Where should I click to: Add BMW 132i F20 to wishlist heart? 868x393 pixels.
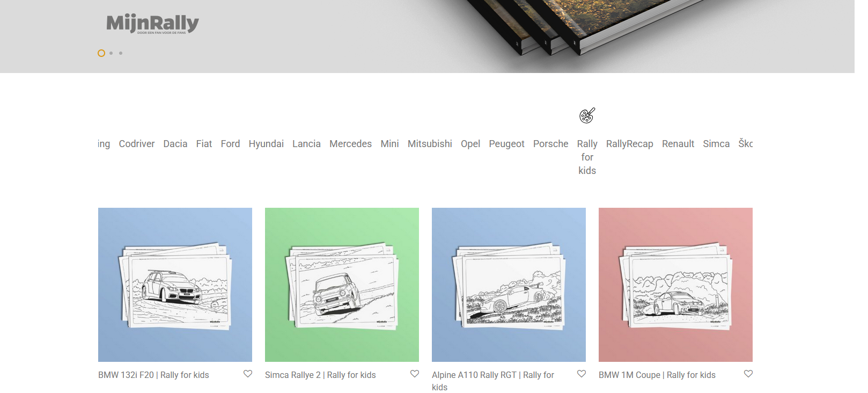coord(248,374)
